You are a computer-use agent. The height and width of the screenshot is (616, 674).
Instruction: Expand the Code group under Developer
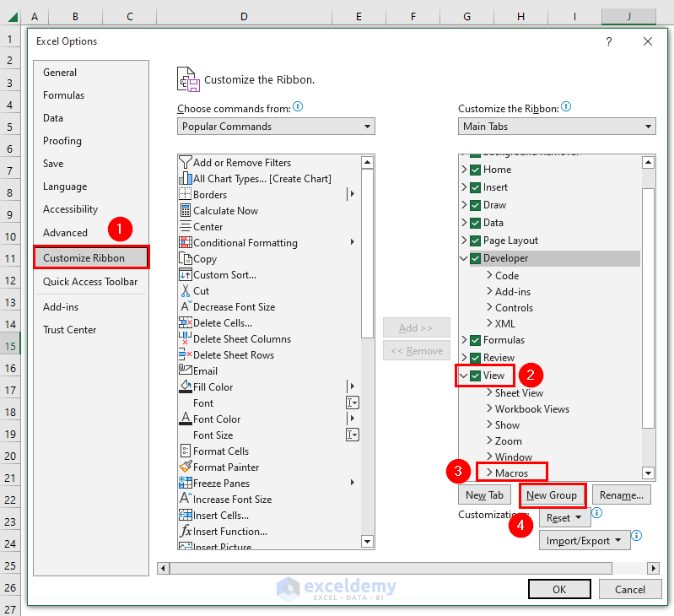489,275
